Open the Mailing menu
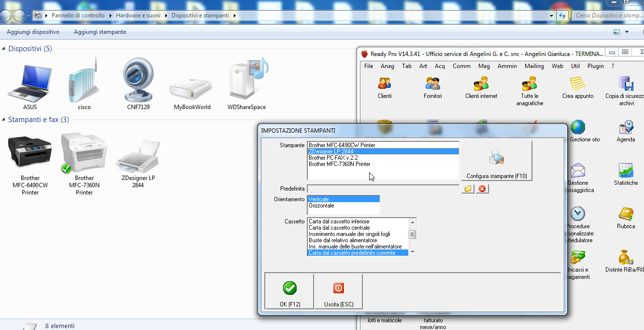644x330 pixels. click(x=534, y=66)
